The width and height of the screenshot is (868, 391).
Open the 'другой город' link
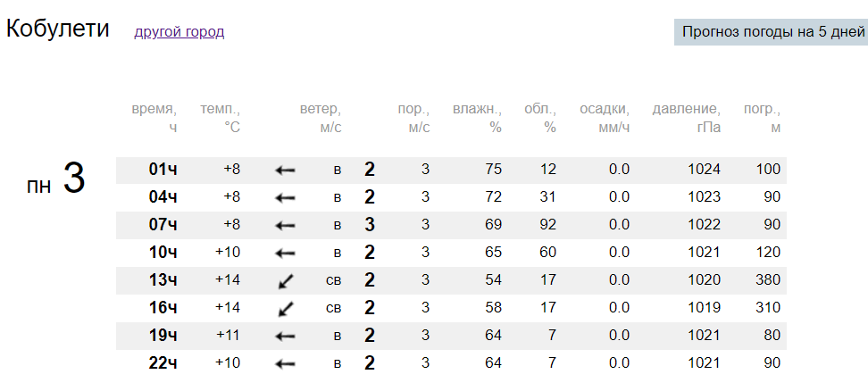pos(179,32)
